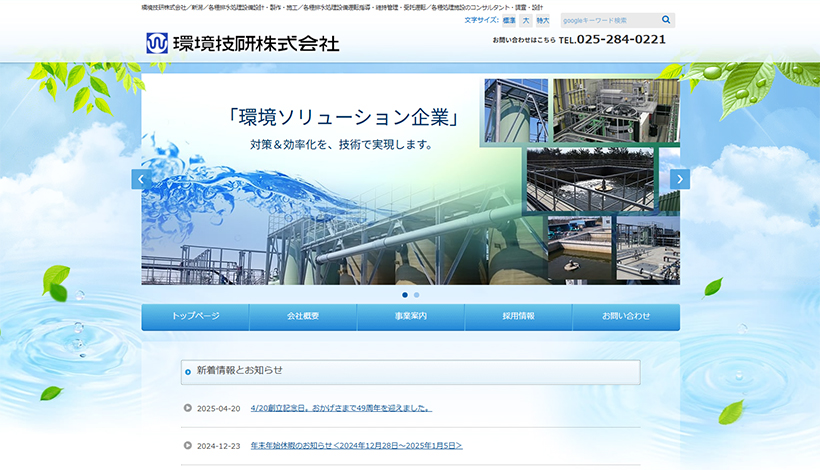
Task: Click the 環境技研 company logo
Action: (243, 43)
